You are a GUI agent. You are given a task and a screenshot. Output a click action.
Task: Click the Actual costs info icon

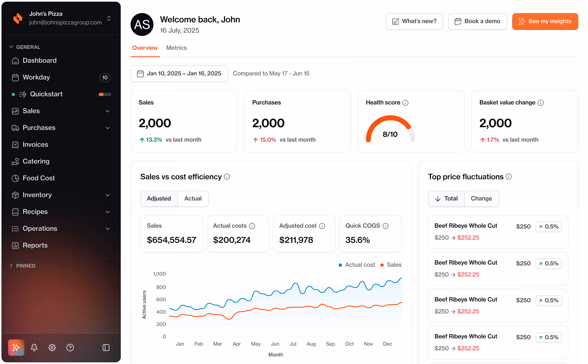pos(252,226)
